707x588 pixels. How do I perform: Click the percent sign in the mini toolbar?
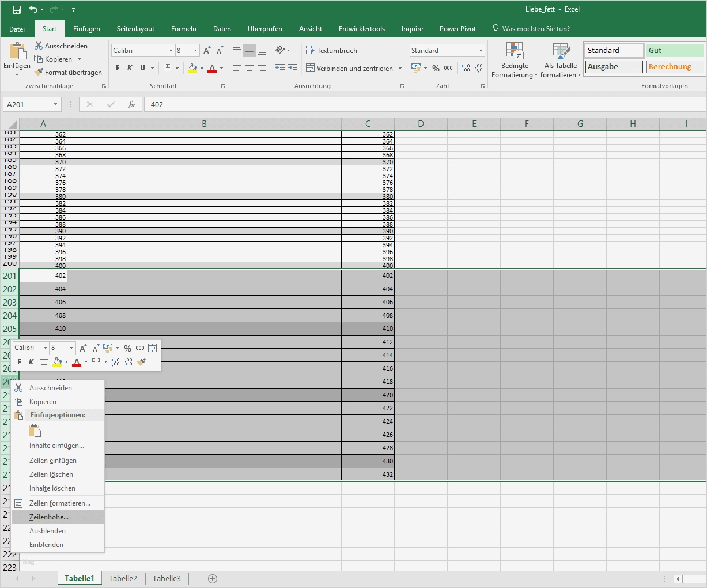(x=127, y=348)
